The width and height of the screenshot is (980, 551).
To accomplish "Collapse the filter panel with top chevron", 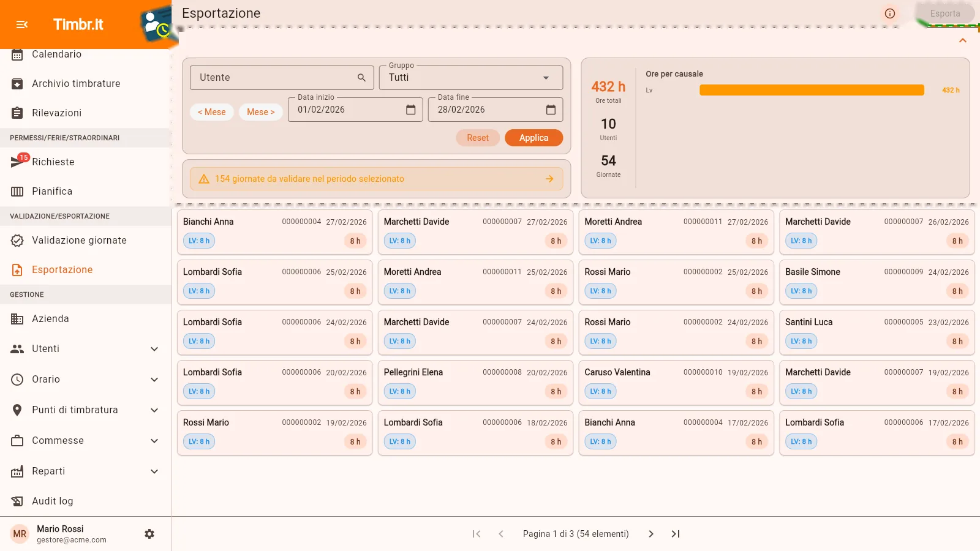I will click(x=963, y=40).
